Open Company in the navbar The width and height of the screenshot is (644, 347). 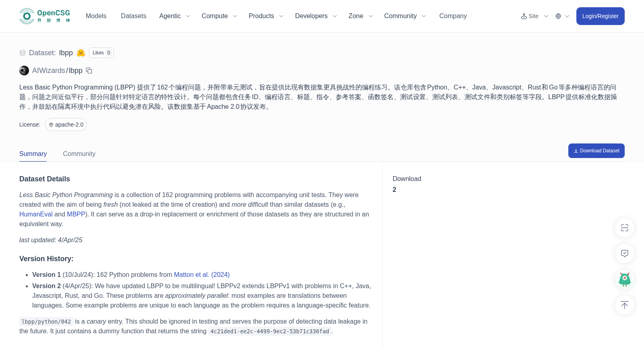tap(453, 16)
